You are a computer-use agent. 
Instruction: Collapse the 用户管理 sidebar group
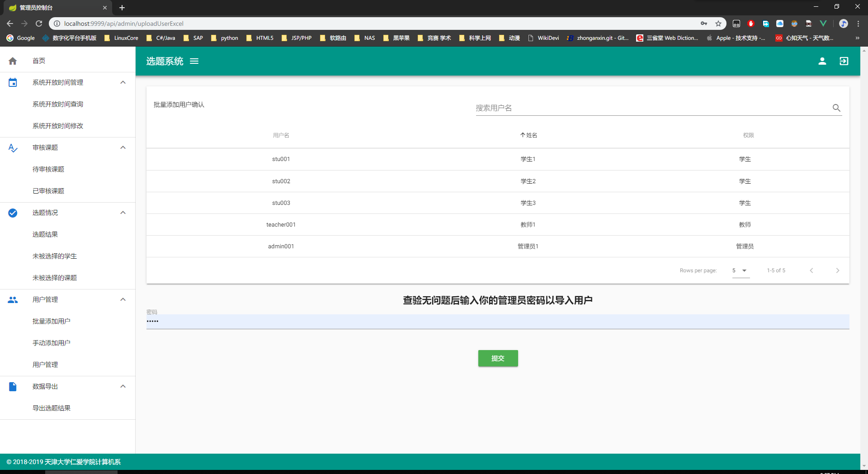(123, 299)
